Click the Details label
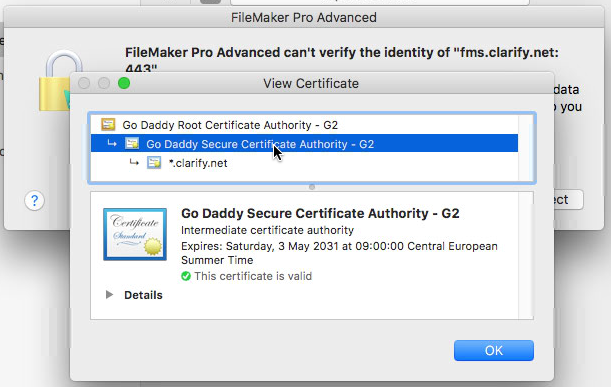This screenshot has height=387, width=611. (x=143, y=295)
